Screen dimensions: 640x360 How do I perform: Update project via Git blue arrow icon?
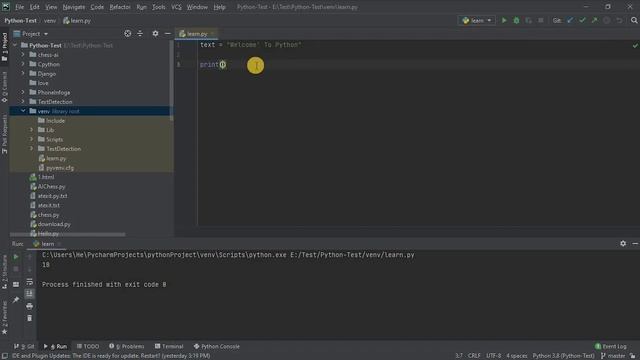570,20
